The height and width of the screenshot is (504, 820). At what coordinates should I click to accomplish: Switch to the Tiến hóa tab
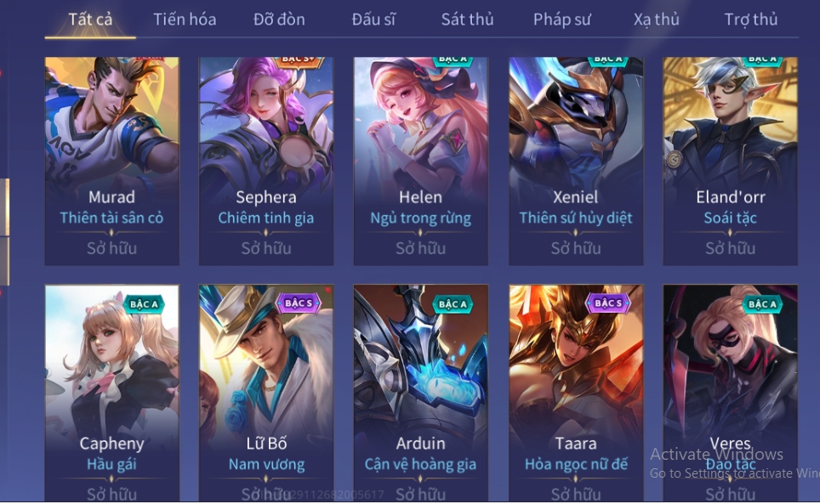pos(184,20)
